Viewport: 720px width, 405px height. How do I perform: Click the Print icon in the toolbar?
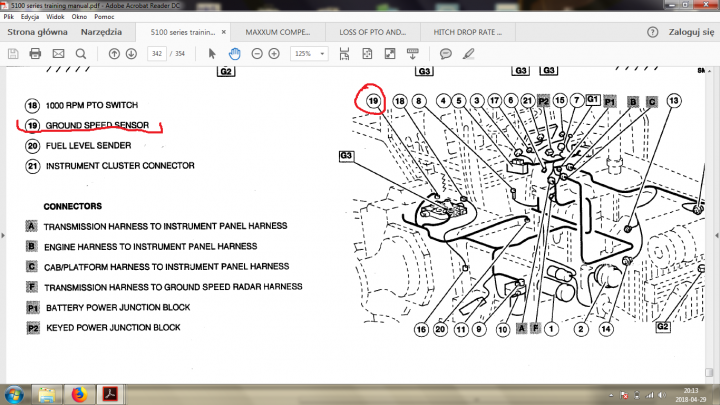click(x=35, y=53)
